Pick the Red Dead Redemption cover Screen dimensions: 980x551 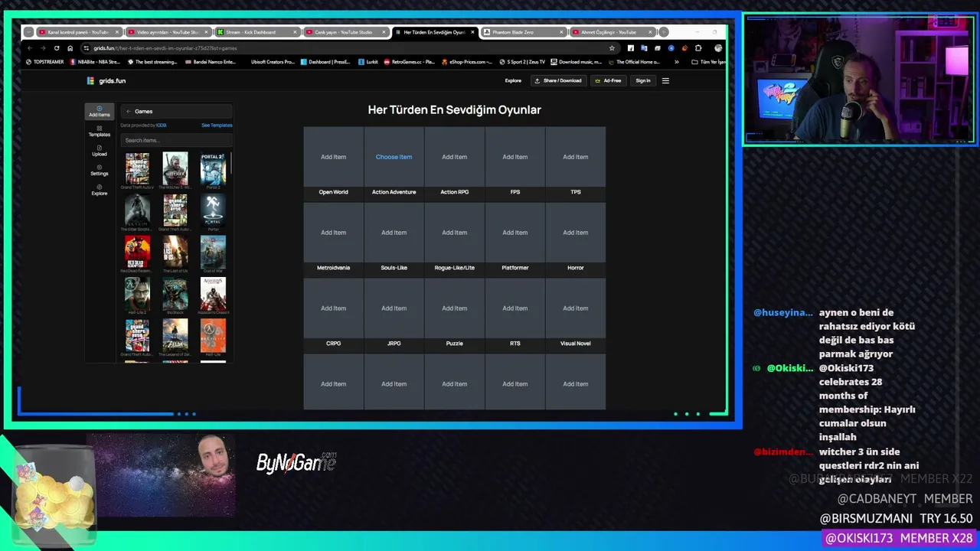[x=138, y=252]
